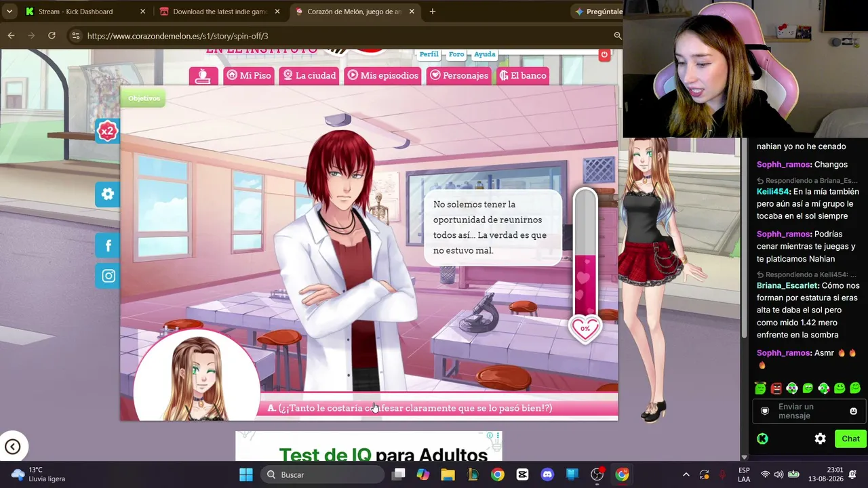Click the 0% heart affinity icon

click(585, 329)
